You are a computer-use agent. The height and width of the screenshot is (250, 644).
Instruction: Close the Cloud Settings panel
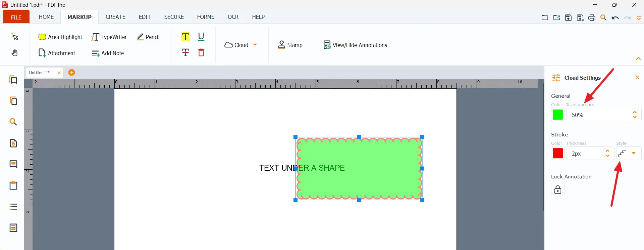637,78
